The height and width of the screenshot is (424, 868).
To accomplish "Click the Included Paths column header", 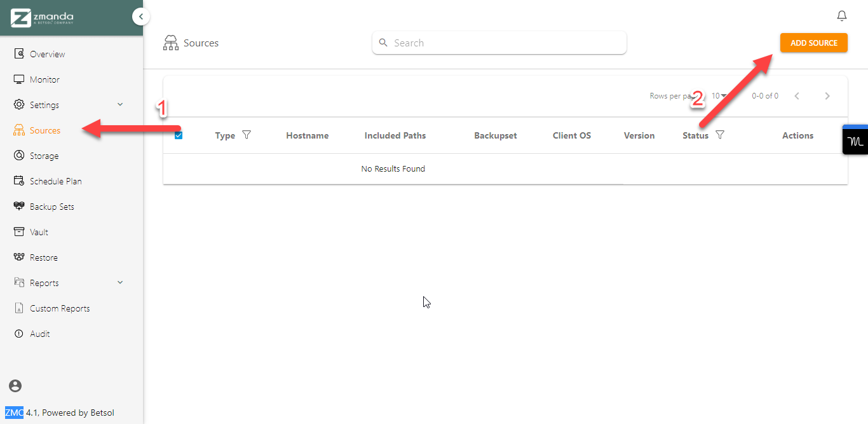I will click(395, 135).
